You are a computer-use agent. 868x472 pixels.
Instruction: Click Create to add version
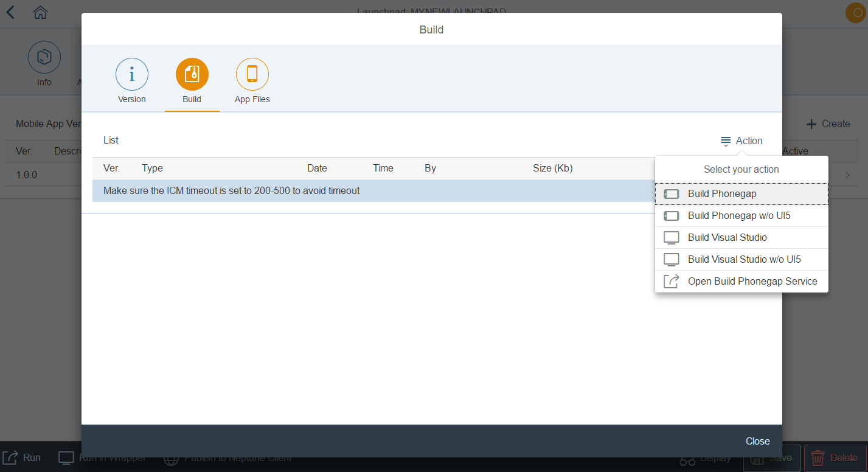(x=828, y=124)
